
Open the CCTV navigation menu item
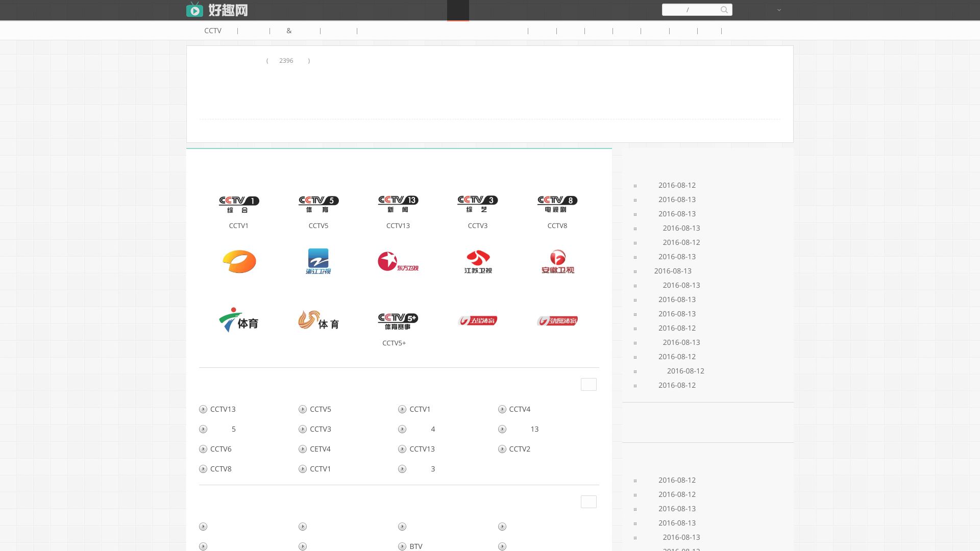point(213,31)
